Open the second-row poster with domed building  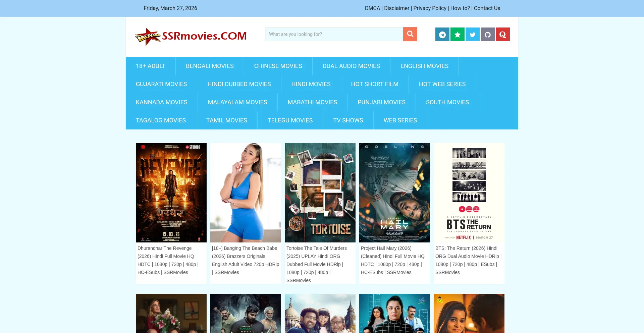(320, 314)
